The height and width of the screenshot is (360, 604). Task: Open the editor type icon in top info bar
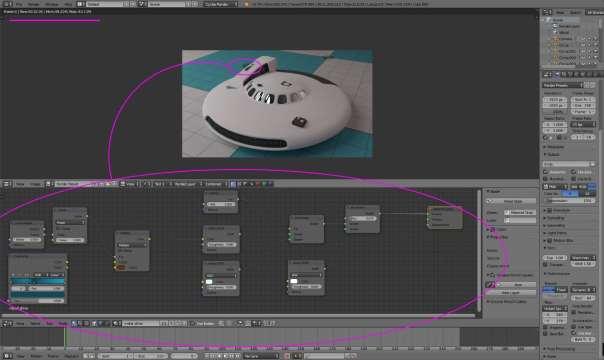coord(7,4)
